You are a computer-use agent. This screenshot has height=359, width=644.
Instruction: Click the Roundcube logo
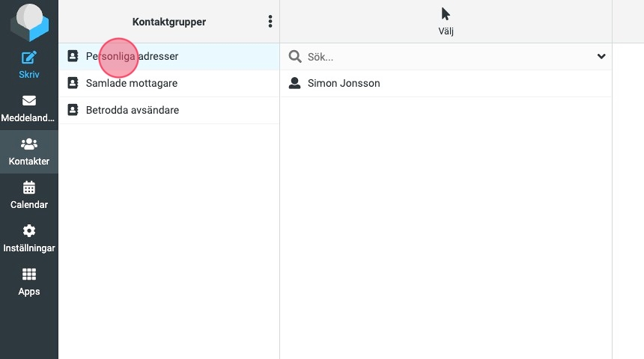pyautogui.click(x=29, y=22)
